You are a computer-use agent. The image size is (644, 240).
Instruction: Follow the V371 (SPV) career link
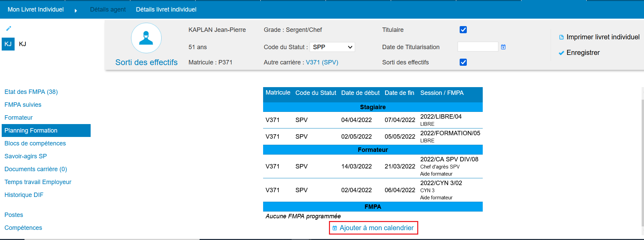(x=322, y=62)
